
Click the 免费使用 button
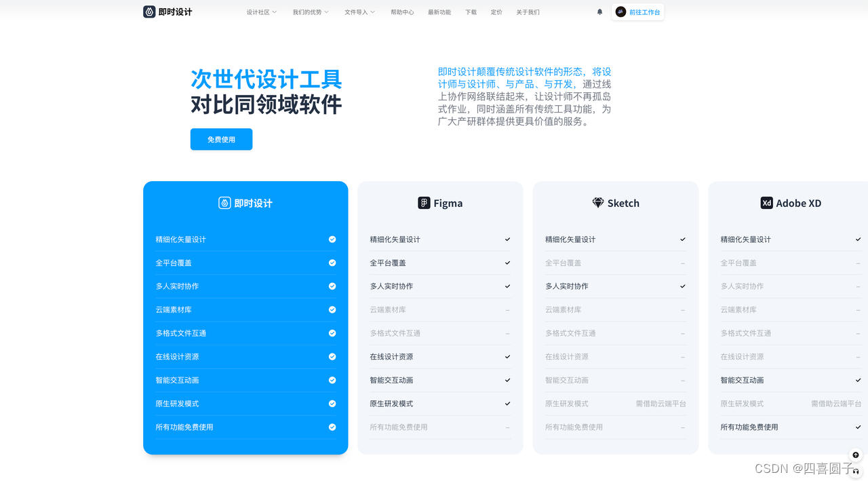(x=221, y=139)
